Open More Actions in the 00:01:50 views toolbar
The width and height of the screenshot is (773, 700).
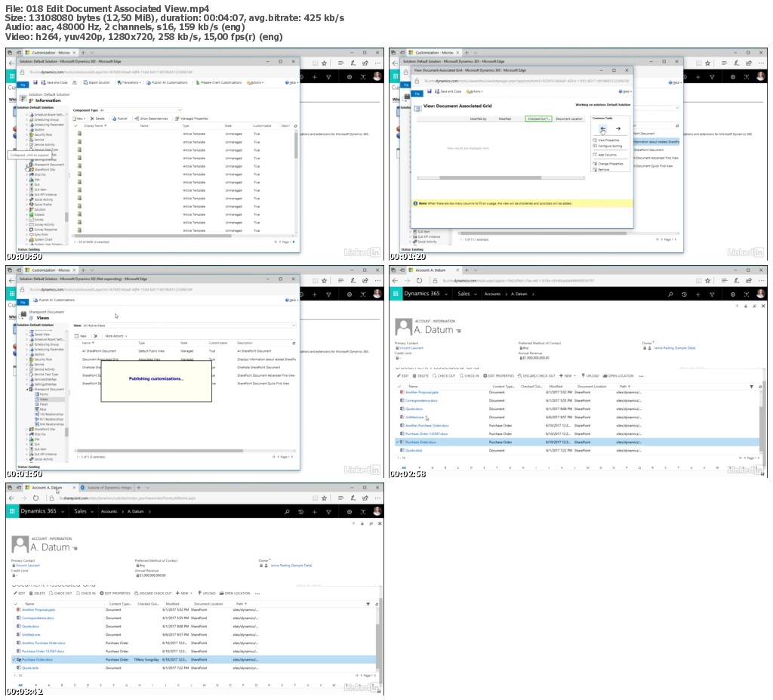pyautogui.click(x=115, y=336)
